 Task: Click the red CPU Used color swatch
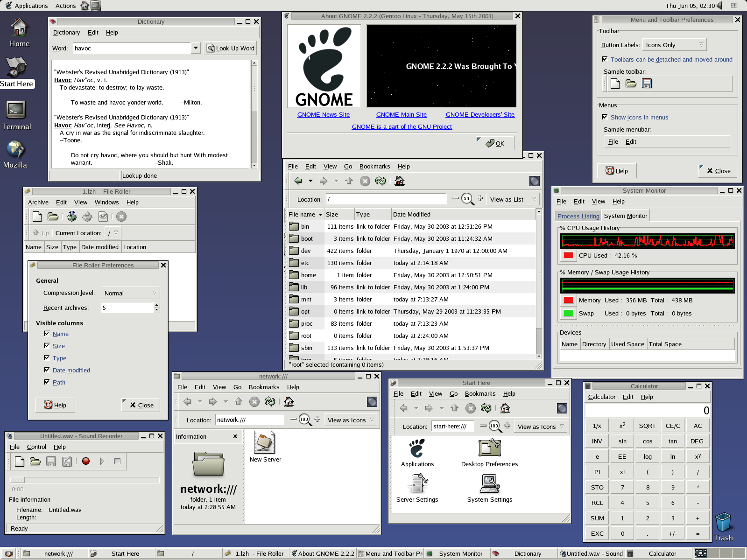[569, 255]
